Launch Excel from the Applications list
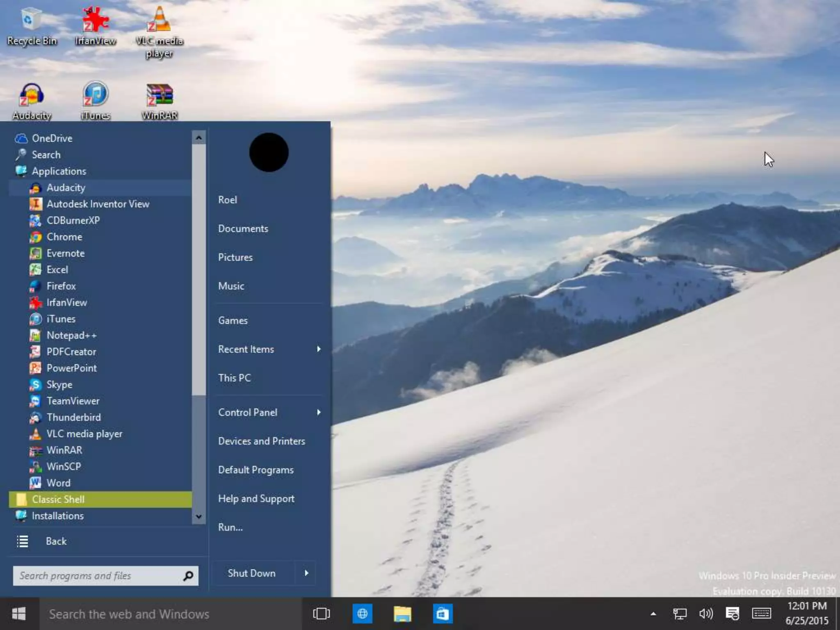 [100, 269]
